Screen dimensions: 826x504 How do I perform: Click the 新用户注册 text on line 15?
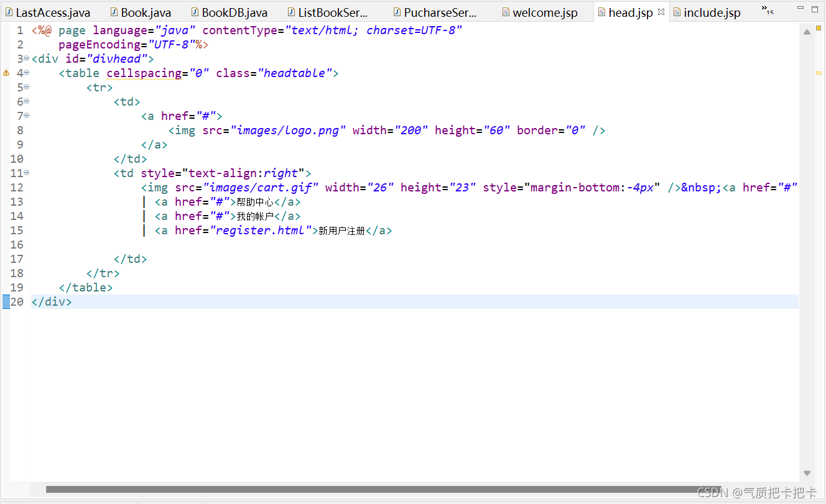click(341, 231)
